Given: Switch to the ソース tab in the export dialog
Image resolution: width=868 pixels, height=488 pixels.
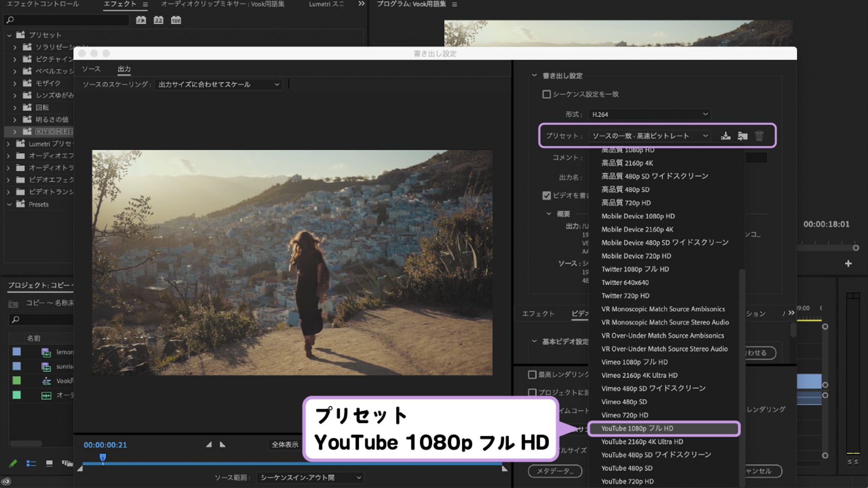Looking at the screenshot, I should click(92, 69).
